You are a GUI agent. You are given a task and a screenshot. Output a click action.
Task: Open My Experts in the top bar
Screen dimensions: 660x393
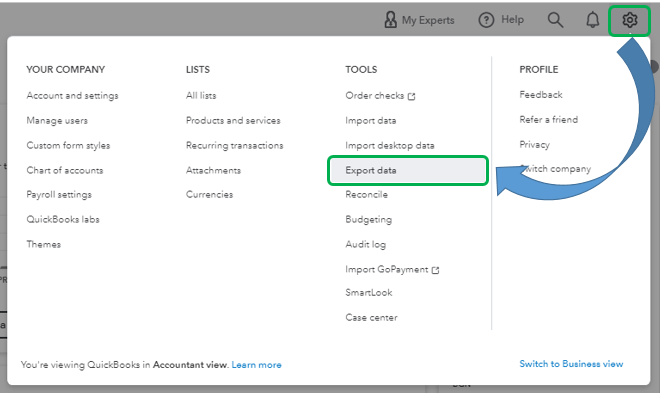pos(419,20)
